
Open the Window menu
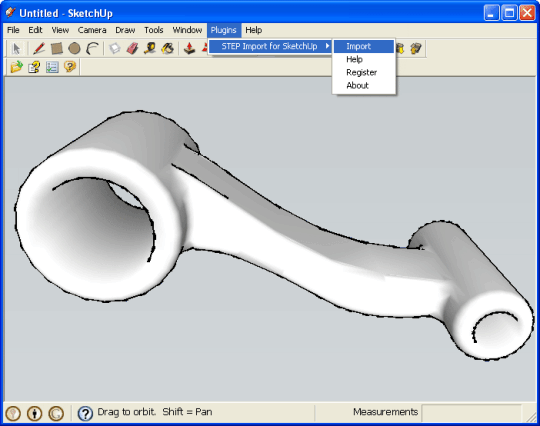(x=187, y=30)
